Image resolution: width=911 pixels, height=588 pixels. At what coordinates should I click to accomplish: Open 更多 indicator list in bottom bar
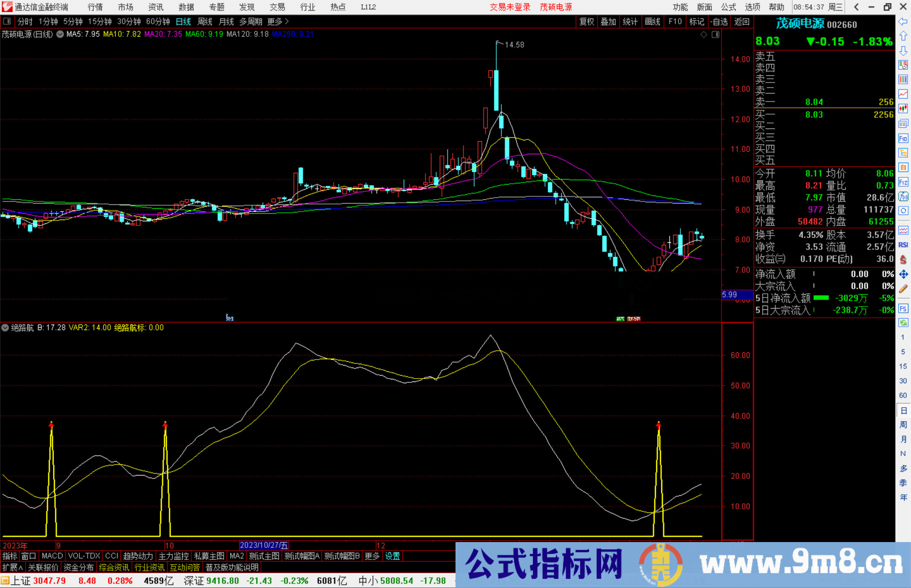pyautogui.click(x=371, y=556)
